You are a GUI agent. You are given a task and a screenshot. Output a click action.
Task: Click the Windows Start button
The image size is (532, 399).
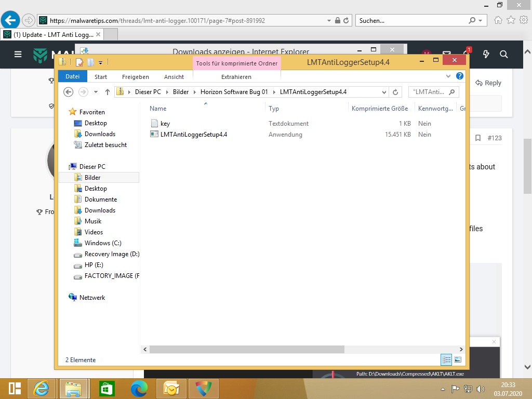coord(15,389)
